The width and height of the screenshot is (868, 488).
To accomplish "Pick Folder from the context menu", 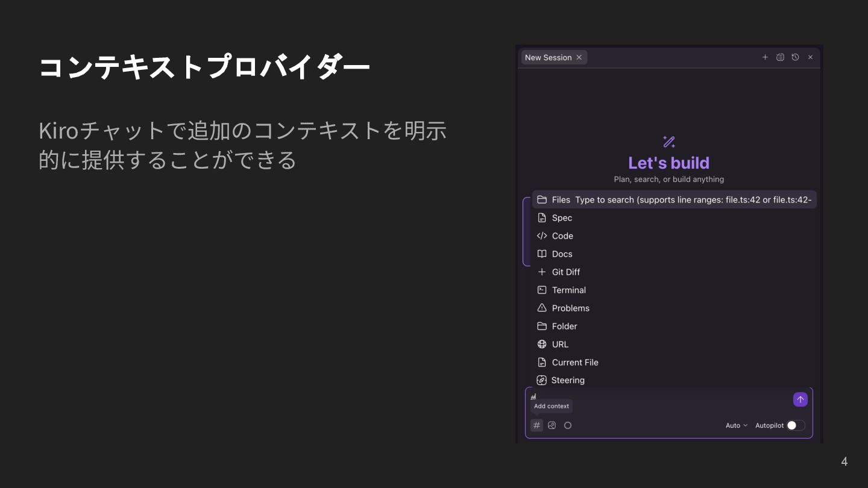I will (x=675, y=326).
